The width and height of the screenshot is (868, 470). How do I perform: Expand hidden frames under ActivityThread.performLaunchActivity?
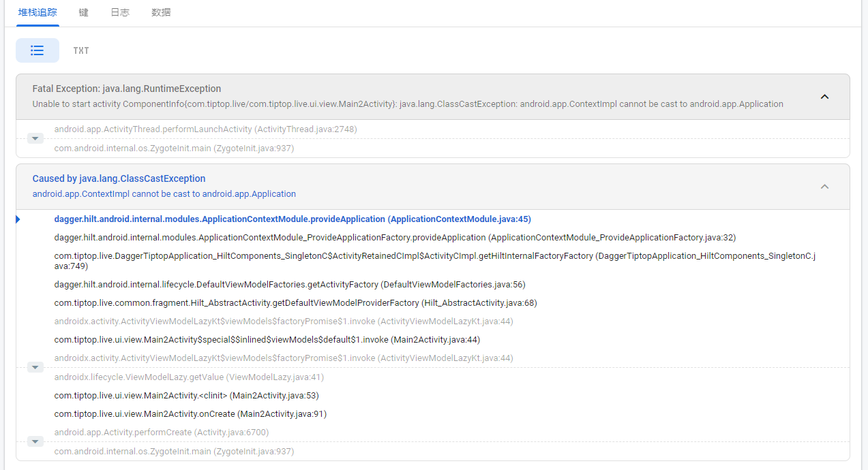(35, 138)
